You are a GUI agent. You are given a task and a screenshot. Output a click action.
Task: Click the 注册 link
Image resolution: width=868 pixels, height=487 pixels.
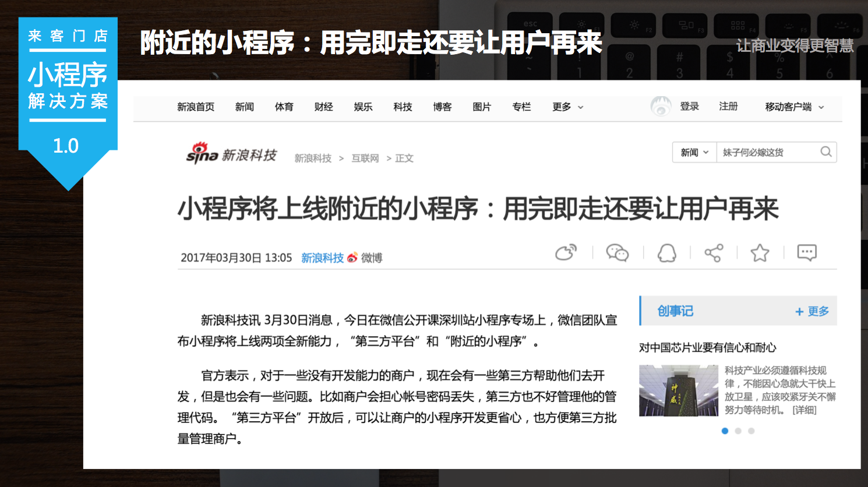tap(728, 107)
